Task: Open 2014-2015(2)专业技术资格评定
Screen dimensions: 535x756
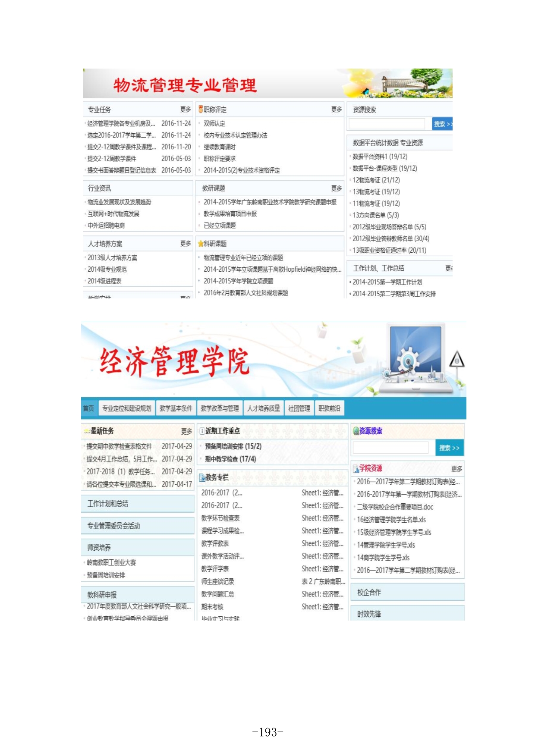Action: pos(242,170)
